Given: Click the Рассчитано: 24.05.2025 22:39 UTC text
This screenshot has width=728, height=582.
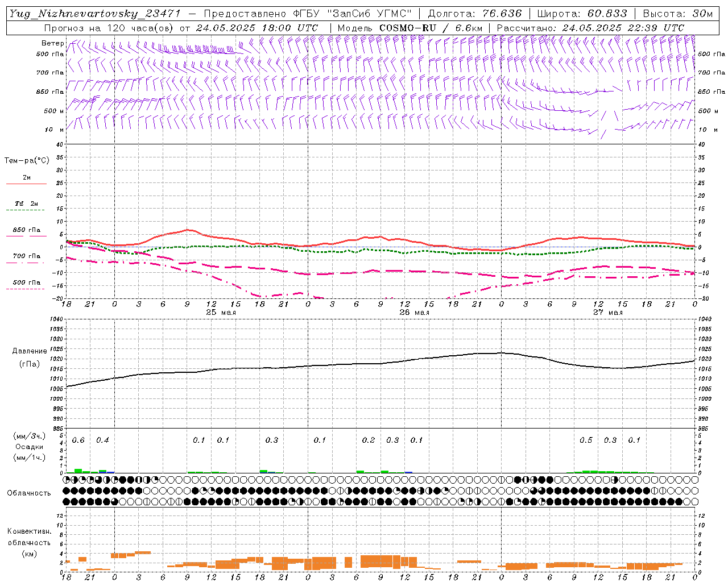Looking at the screenshot, I should pyautogui.click(x=590, y=27).
